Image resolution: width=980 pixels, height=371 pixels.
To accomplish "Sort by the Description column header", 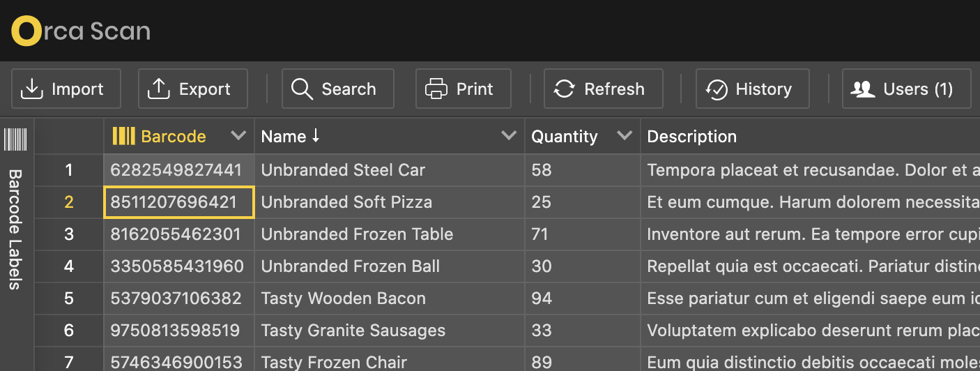I will pos(691,137).
